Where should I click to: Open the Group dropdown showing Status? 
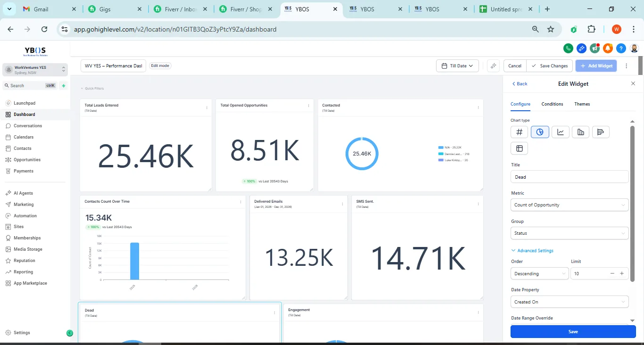click(569, 233)
